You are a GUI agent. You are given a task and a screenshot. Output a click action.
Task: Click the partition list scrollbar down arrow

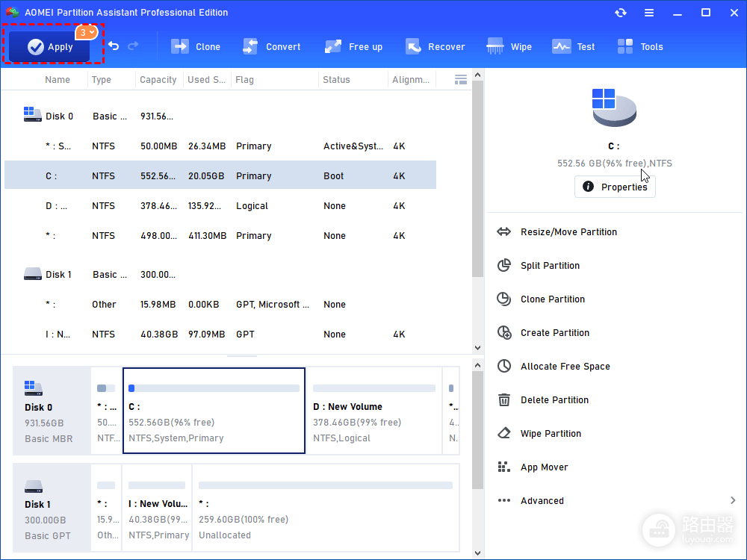point(478,348)
